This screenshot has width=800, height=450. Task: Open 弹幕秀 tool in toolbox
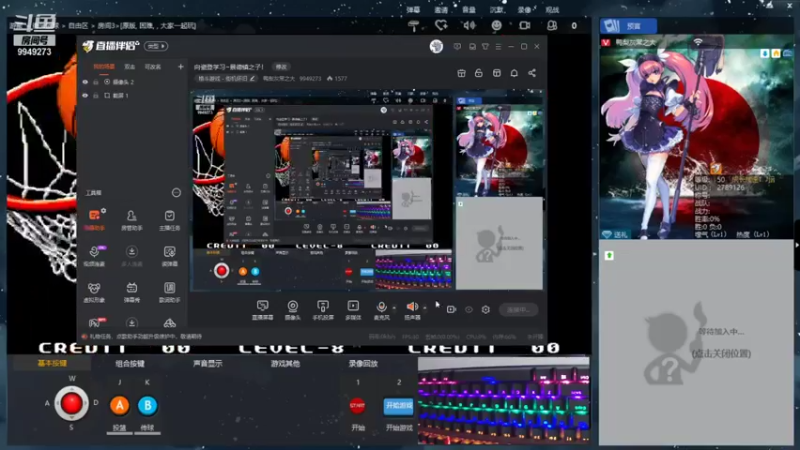pyautogui.click(x=132, y=292)
